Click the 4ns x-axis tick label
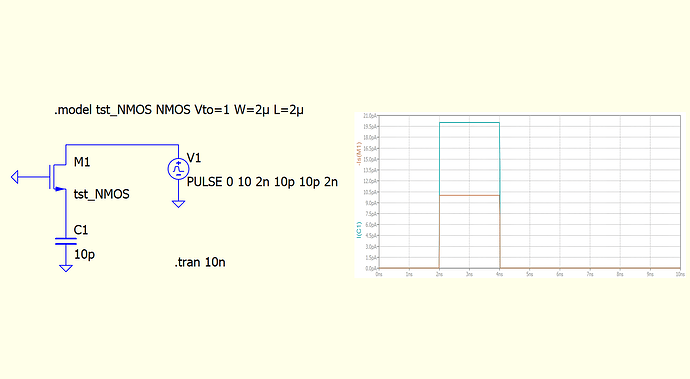The width and height of the screenshot is (690, 379). [x=499, y=274]
